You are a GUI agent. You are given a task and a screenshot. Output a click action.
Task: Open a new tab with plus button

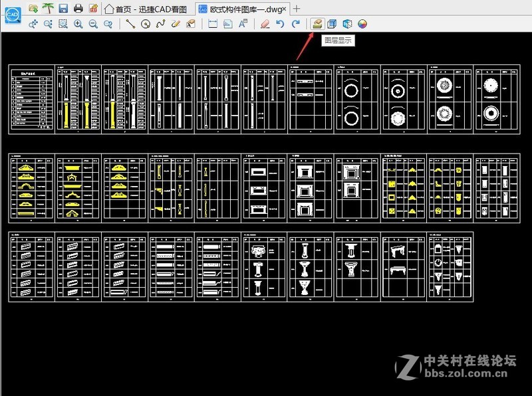(297, 9)
